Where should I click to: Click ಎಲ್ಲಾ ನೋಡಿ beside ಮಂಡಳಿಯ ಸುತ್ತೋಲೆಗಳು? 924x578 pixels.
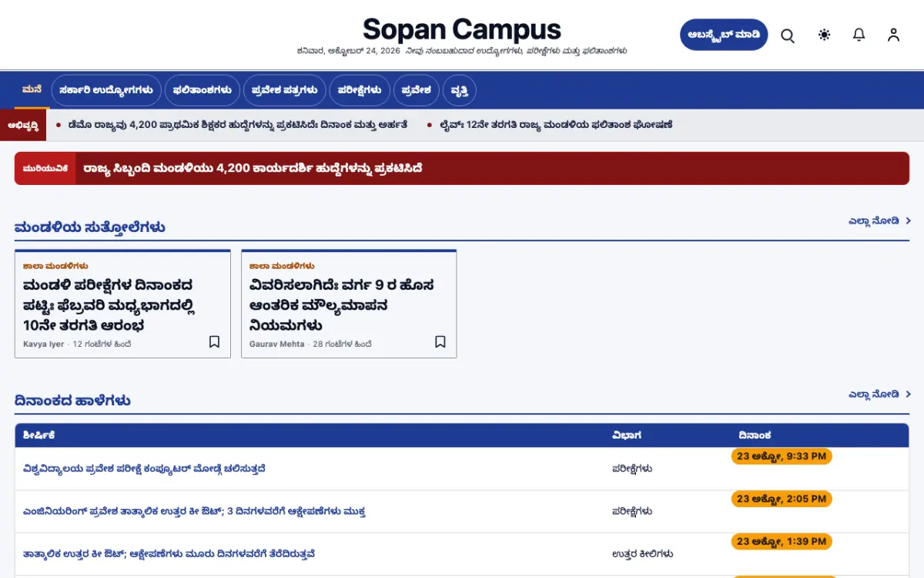coord(879,221)
